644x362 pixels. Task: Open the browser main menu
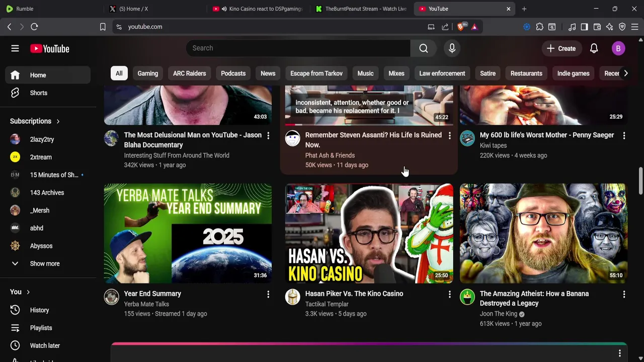coord(634,27)
